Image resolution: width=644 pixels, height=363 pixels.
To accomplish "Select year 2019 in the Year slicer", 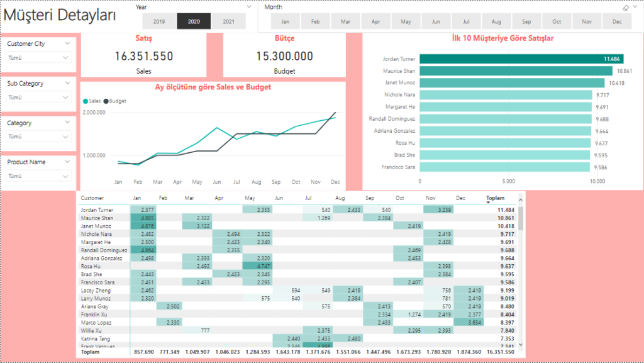I will pyautogui.click(x=159, y=21).
